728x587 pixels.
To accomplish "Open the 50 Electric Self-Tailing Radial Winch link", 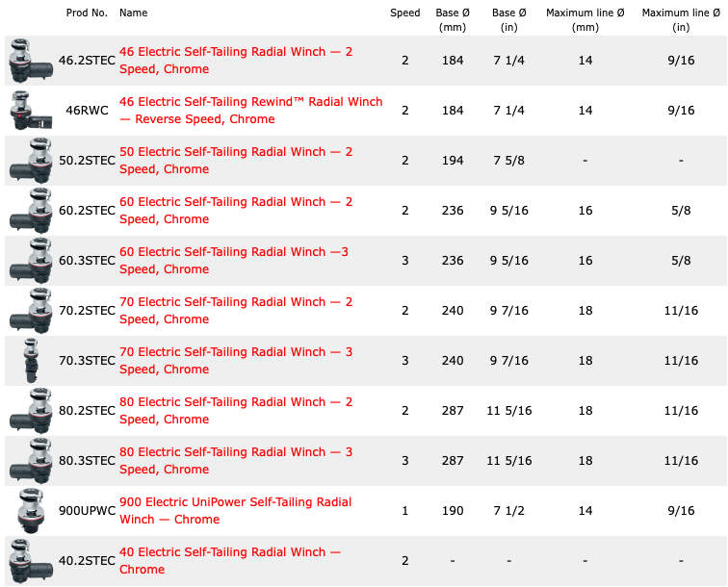I will click(236, 160).
